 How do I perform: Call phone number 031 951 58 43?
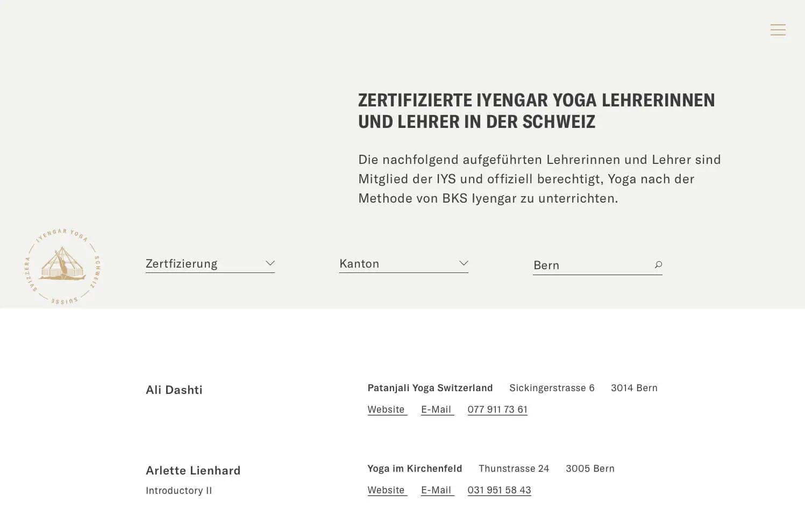(x=499, y=490)
